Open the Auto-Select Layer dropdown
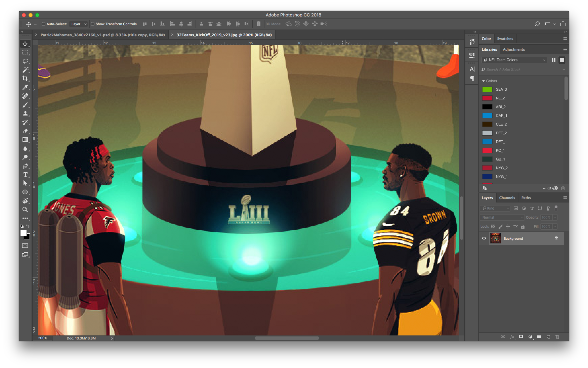 point(79,24)
